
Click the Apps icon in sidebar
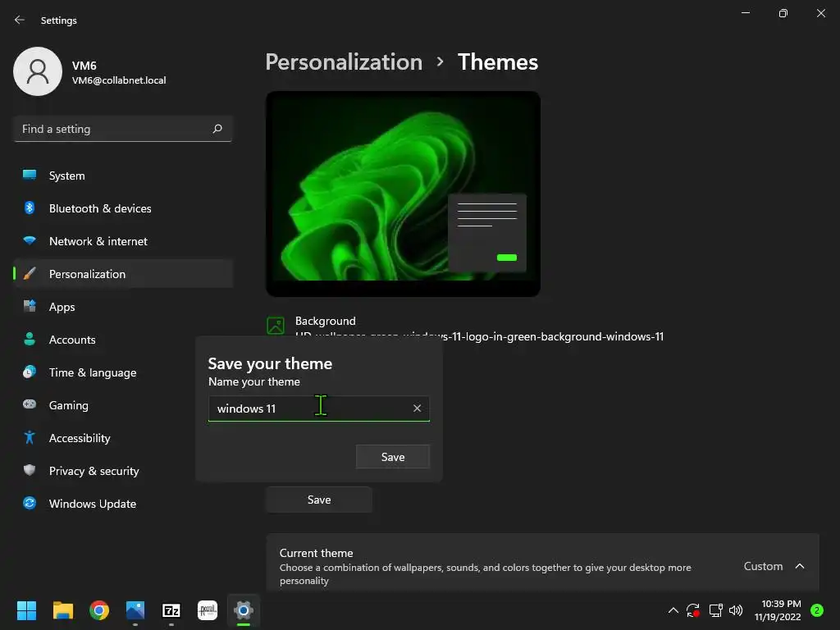[x=30, y=306]
